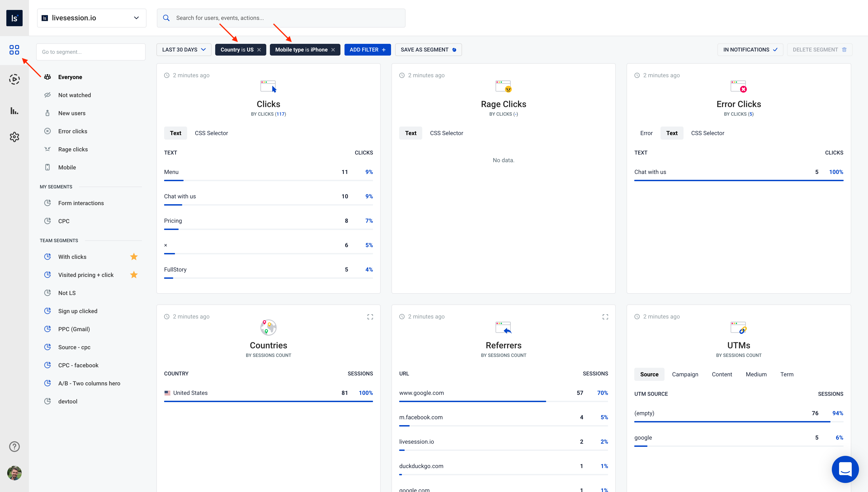Select the Rage clicks angry-face segment icon
Viewport: 868px width, 492px height.
point(47,149)
